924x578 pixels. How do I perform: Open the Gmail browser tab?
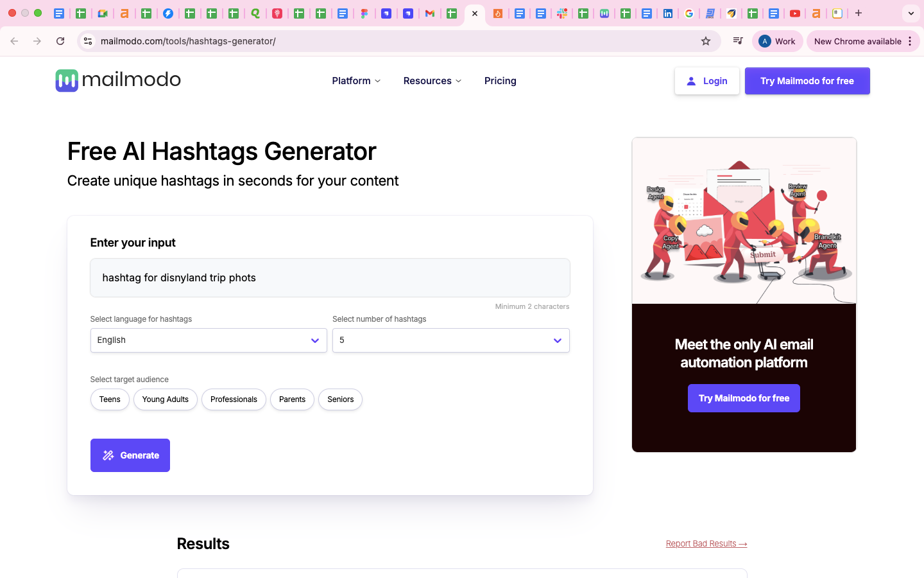coord(430,13)
